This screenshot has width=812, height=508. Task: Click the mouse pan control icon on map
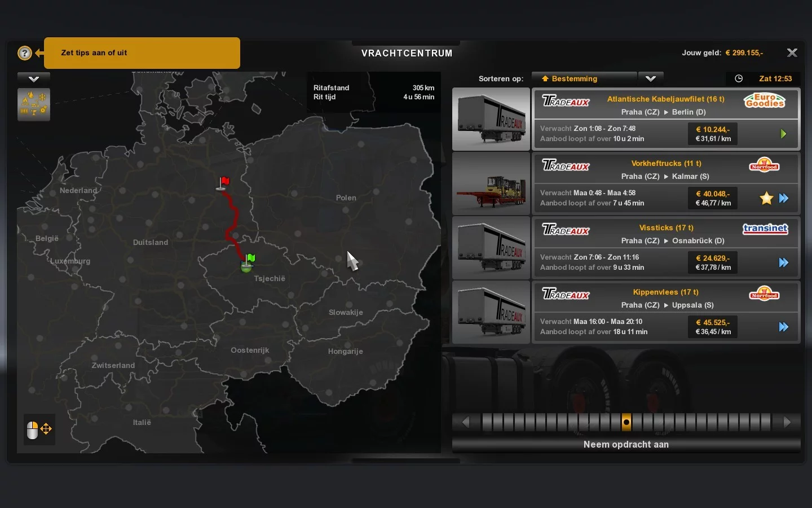click(x=39, y=430)
